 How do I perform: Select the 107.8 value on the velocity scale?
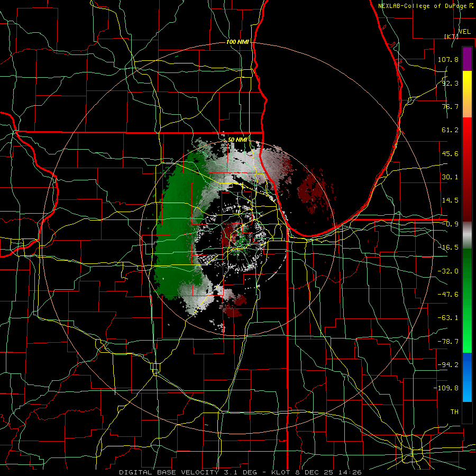tap(448, 59)
